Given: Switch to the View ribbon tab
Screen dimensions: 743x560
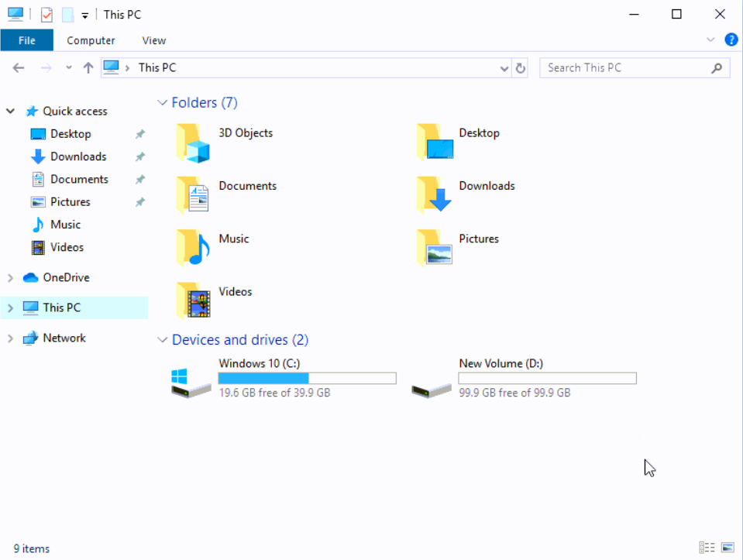Looking at the screenshot, I should [154, 40].
